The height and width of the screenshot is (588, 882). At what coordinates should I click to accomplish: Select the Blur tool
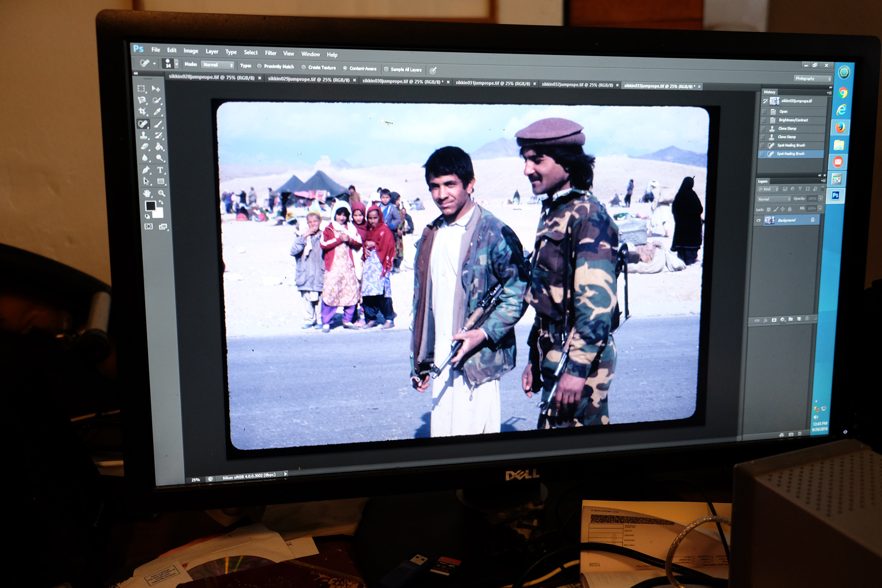coord(145,158)
